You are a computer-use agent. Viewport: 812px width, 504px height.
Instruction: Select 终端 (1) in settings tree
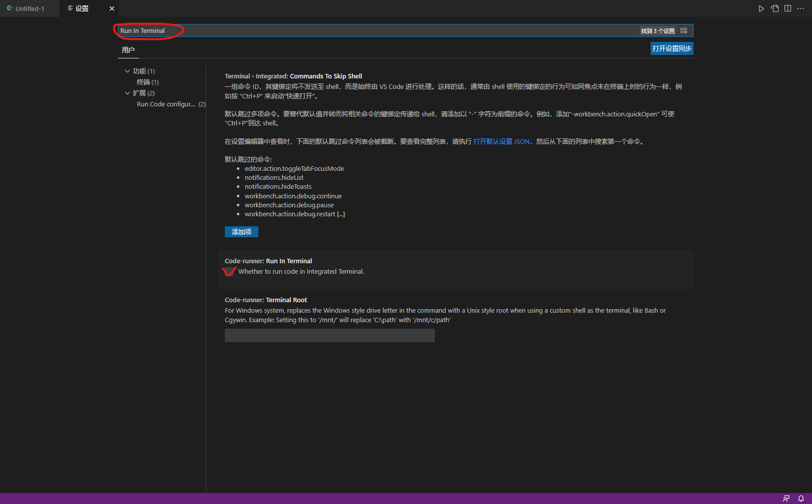148,82
